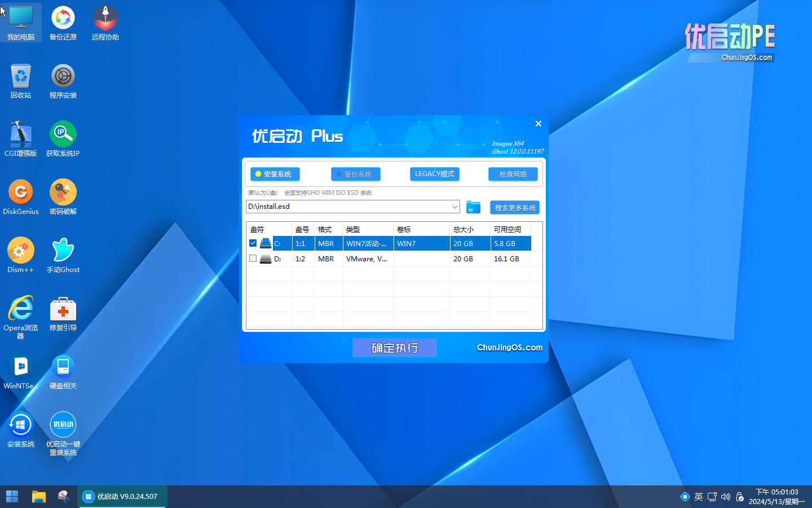
Task: Open the 备份还原 desktop icon
Action: 63,23
